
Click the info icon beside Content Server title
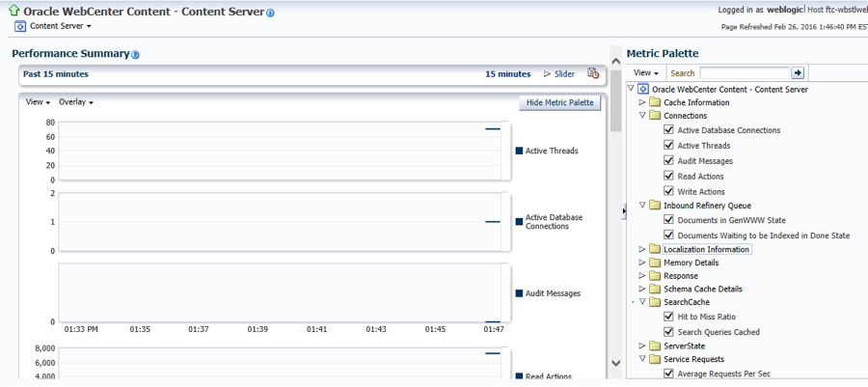pyautogui.click(x=270, y=13)
